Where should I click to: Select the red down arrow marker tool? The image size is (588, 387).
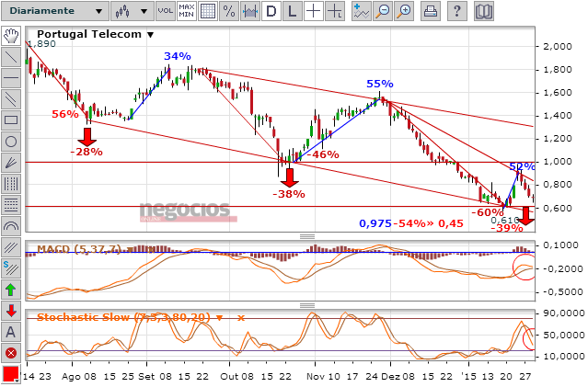[x=11, y=311]
